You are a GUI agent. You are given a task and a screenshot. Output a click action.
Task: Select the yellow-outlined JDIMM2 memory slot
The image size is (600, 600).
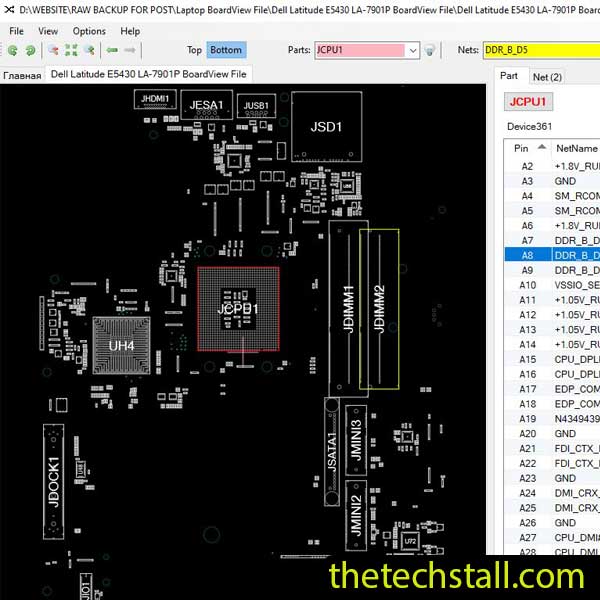(379, 309)
